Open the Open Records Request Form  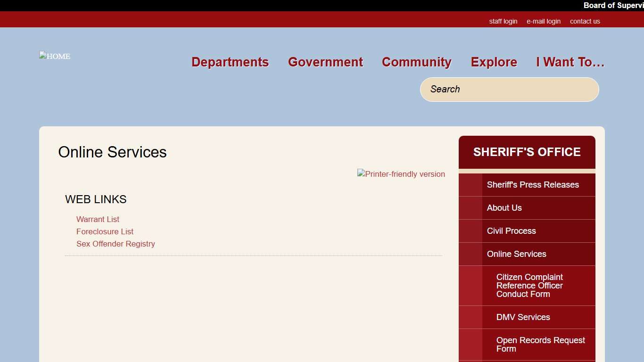tap(541, 344)
